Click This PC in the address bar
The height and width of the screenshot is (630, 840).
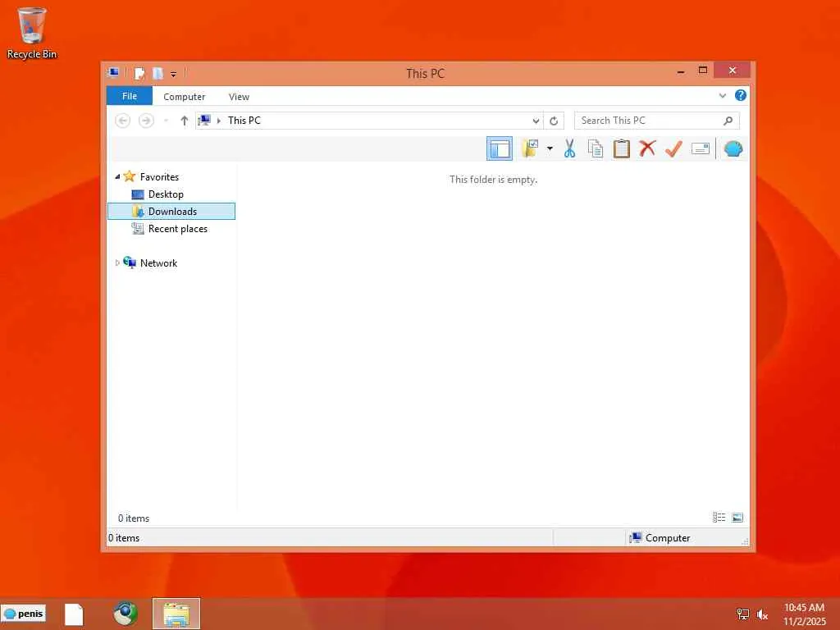tap(244, 121)
